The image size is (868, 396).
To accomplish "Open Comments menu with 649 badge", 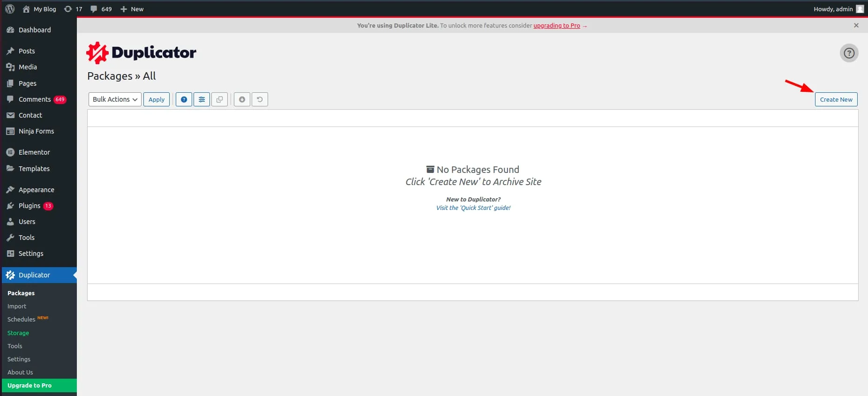I will [x=39, y=99].
